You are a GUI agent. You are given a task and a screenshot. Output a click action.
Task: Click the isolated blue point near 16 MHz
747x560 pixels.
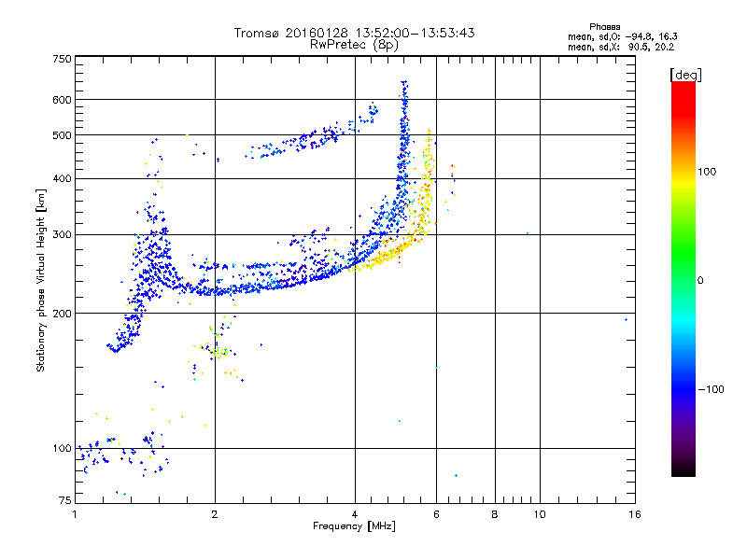(626, 320)
